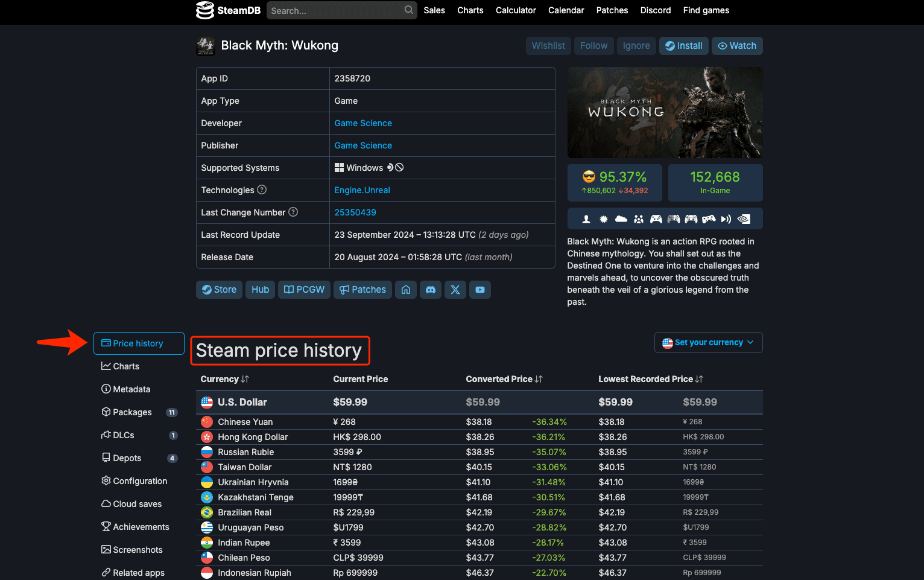Open the X (Twitter) link icon
The height and width of the screenshot is (580, 924).
[x=455, y=290]
